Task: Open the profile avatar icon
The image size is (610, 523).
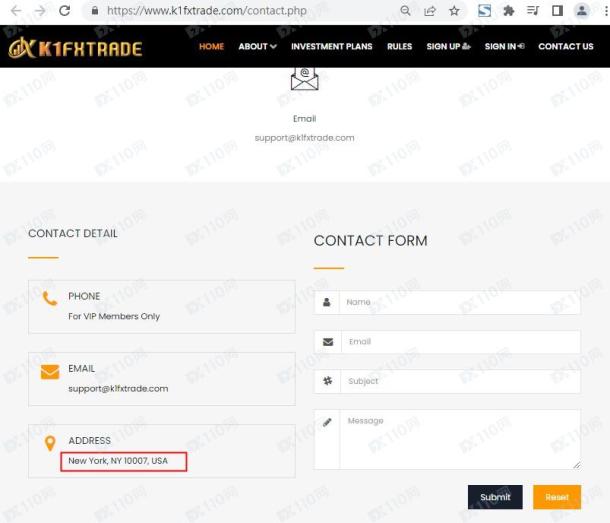Action: [582, 11]
